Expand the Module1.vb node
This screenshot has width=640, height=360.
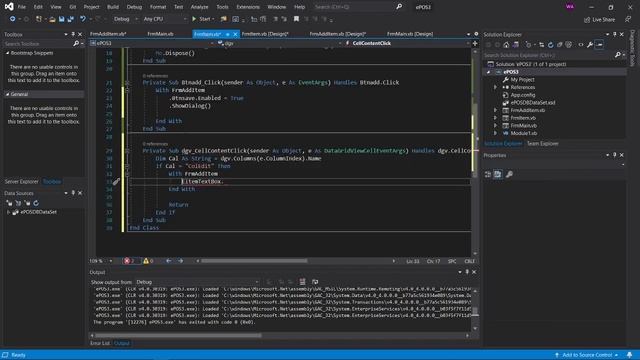tap(496, 133)
